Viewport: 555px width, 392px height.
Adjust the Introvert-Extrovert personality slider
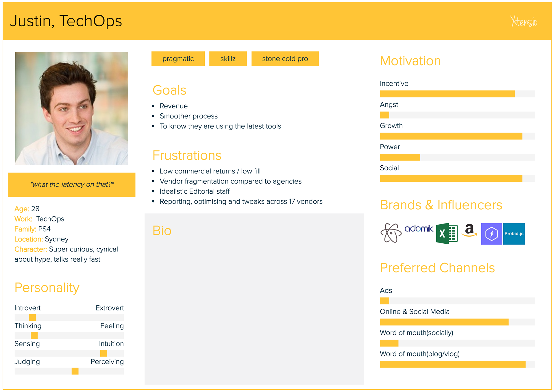(x=32, y=317)
